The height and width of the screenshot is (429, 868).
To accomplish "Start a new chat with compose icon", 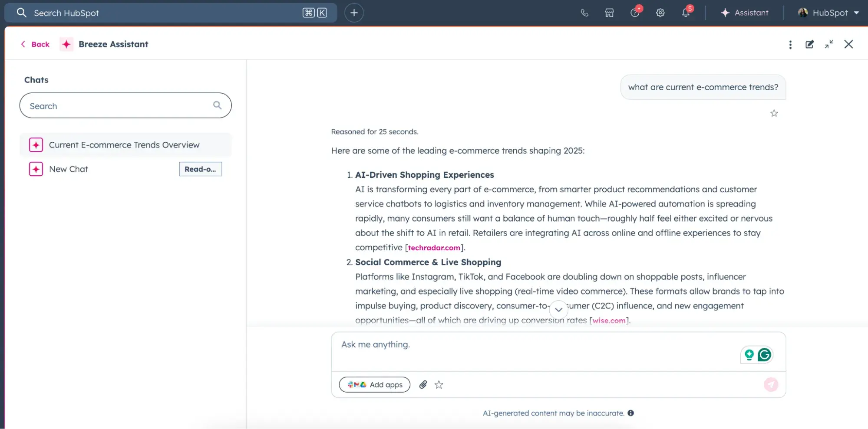I will (x=809, y=44).
